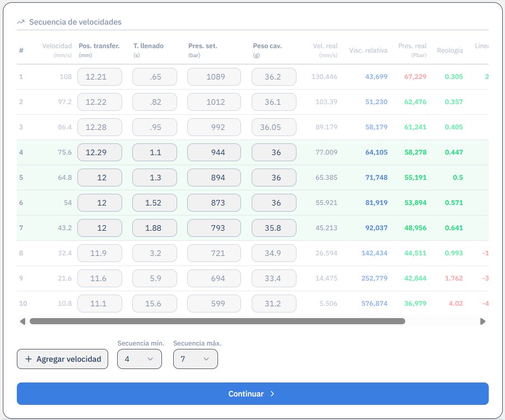Select Peso cav. field with 34.9
This screenshot has width=505, height=420.
(x=274, y=253)
